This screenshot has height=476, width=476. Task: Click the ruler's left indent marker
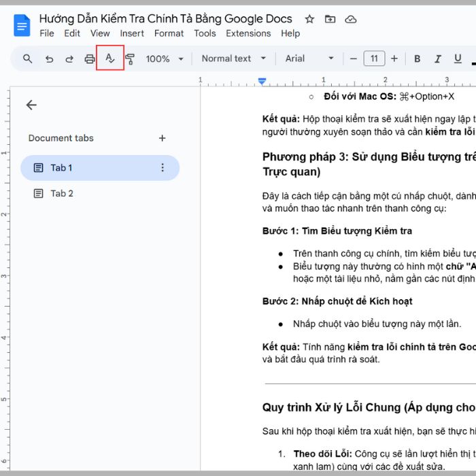coord(262,82)
